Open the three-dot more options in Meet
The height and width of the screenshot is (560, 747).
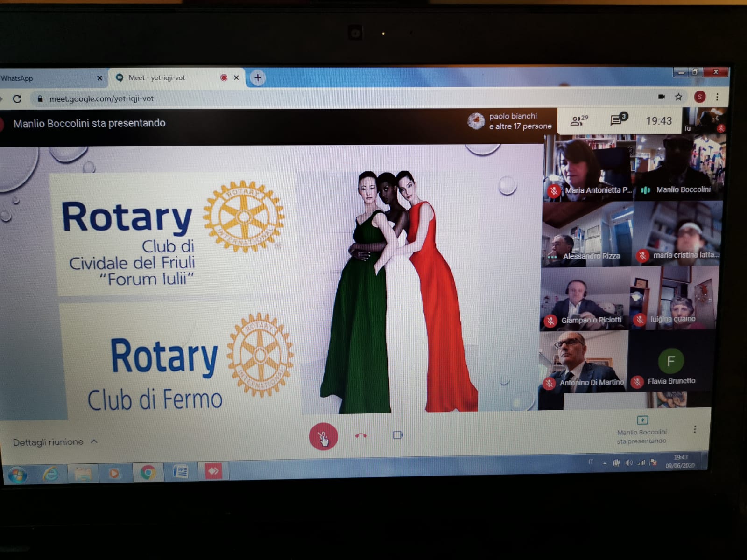click(695, 429)
